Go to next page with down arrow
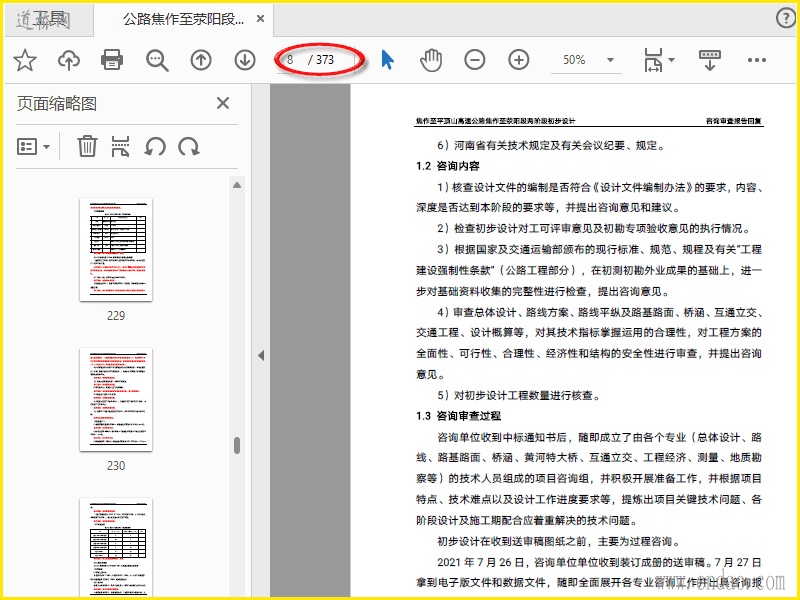This screenshot has width=800, height=600. tap(245, 60)
